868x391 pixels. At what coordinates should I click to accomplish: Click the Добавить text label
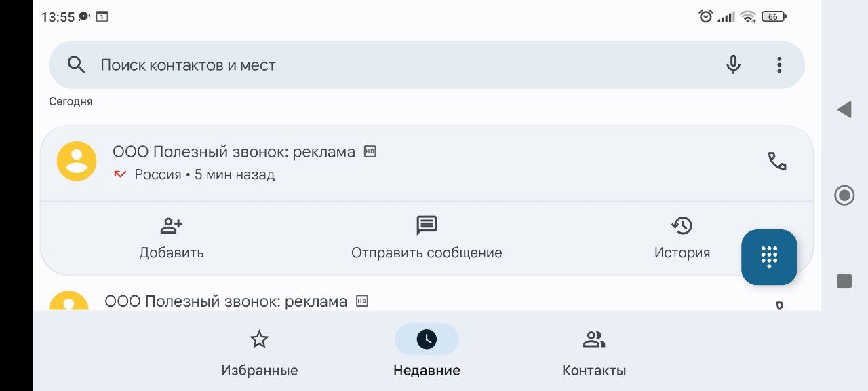click(172, 253)
